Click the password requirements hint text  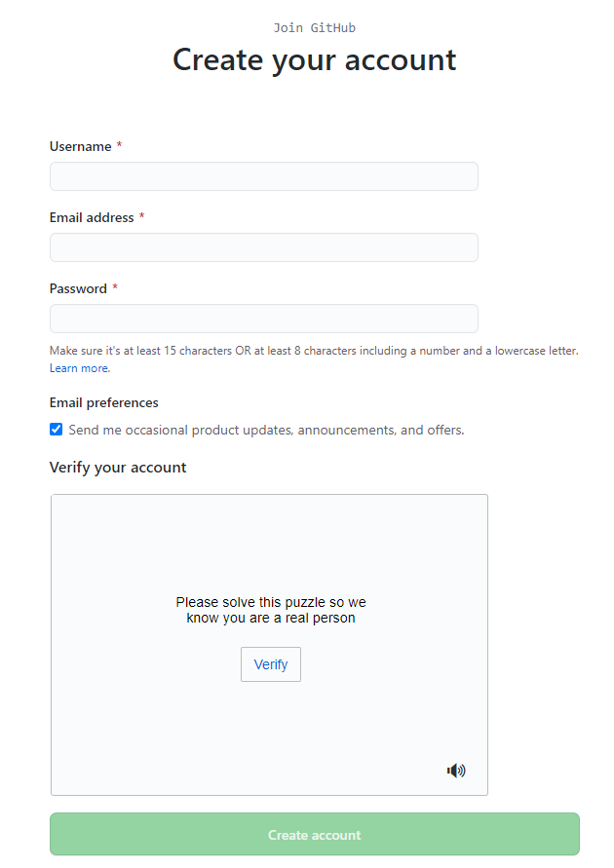point(314,351)
